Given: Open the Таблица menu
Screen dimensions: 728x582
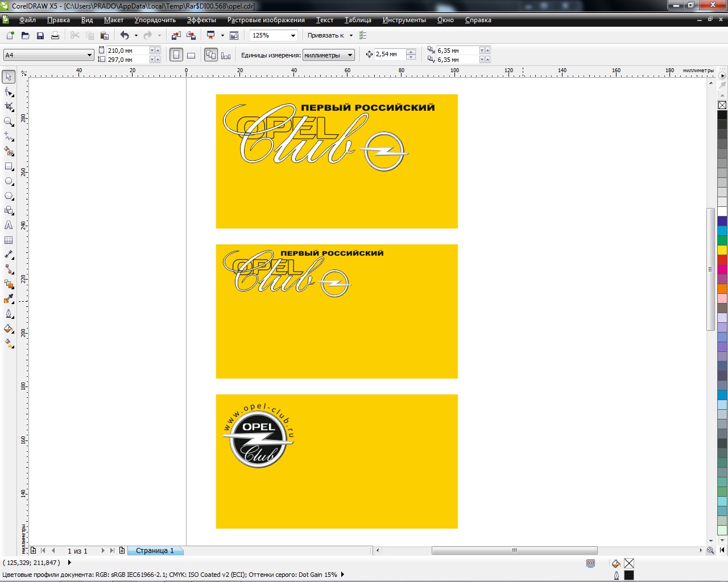Looking at the screenshot, I should pyautogui.click(x=358, y=20).
